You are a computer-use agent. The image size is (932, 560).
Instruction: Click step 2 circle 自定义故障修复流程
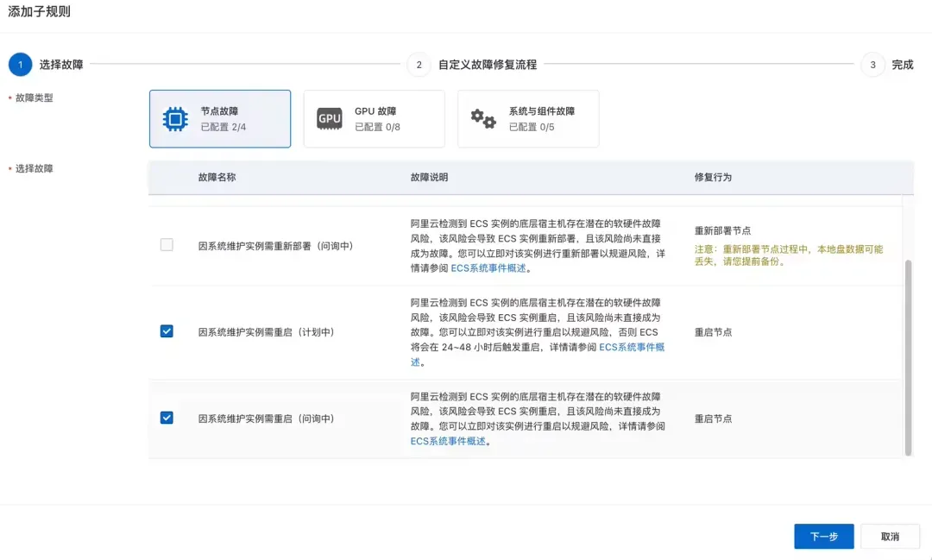pyautogui.click(x=419, y=64)
